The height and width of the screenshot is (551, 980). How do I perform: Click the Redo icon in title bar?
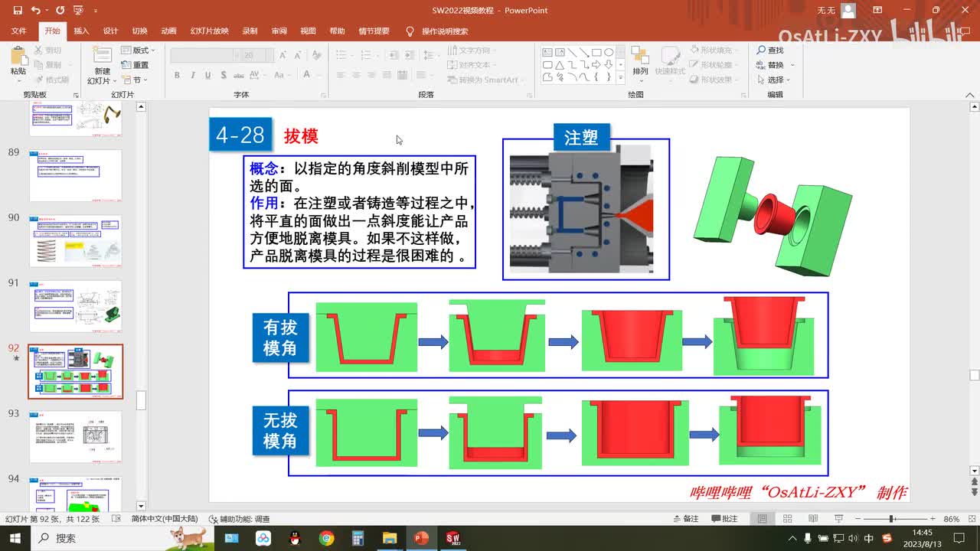click(x=60, y=11)
